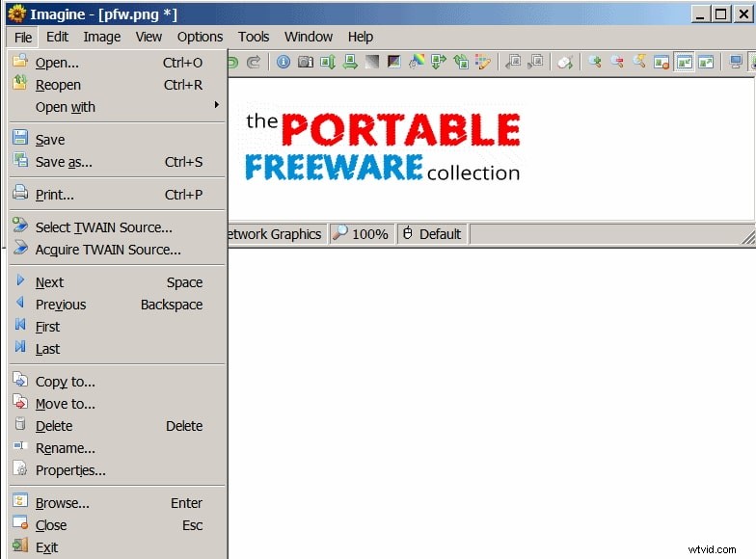Click the flip vertical toolbar icon
This screenshot has width=756, height=559.
point(328,62)
